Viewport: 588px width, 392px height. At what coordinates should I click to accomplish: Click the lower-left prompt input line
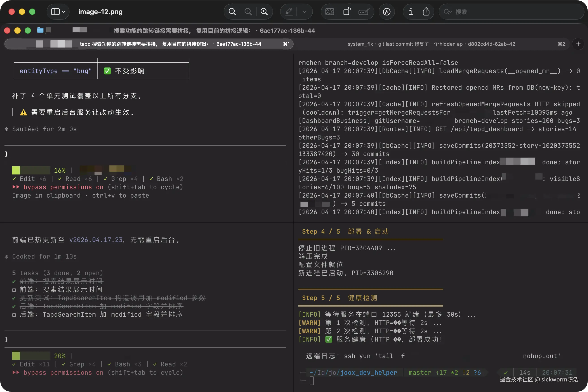(145, 339)
